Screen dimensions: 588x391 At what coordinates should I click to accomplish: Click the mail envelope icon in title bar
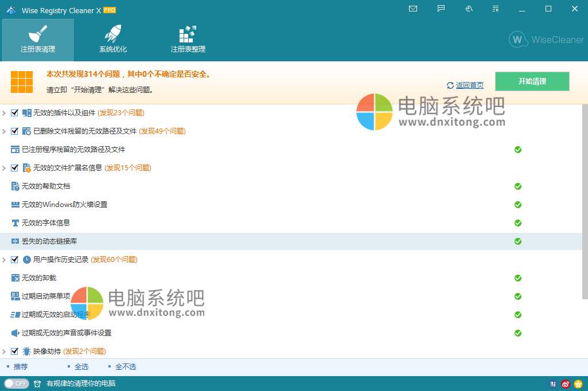[x=413, y=9]
